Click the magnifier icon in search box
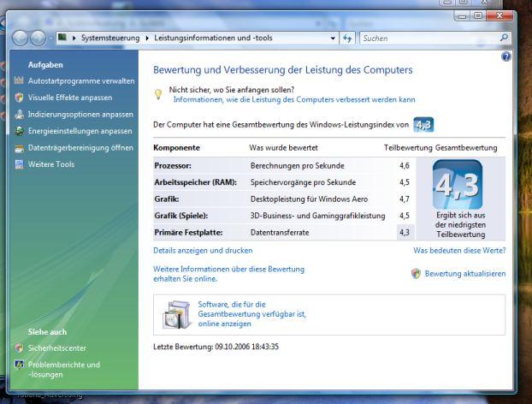The height and width of the screenshot is (404, 532). [x=504, y=38]
